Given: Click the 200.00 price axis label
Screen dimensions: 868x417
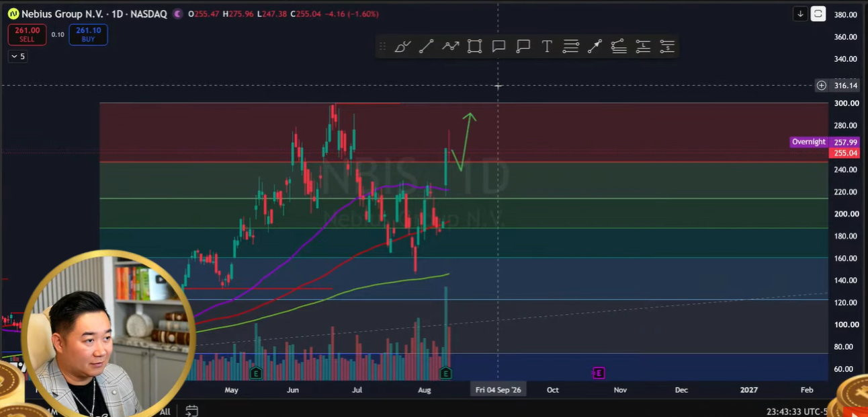Looking at the screenshot, I should point(847,214).
